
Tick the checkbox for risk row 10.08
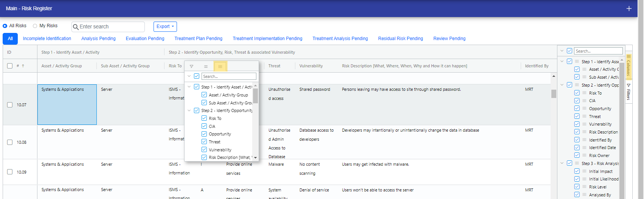(10, 142)
